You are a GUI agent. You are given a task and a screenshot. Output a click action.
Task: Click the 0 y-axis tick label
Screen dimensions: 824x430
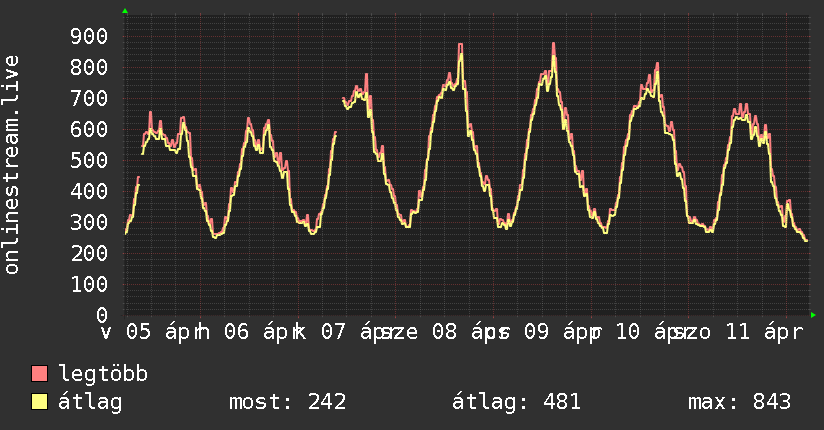pos(101,314)
